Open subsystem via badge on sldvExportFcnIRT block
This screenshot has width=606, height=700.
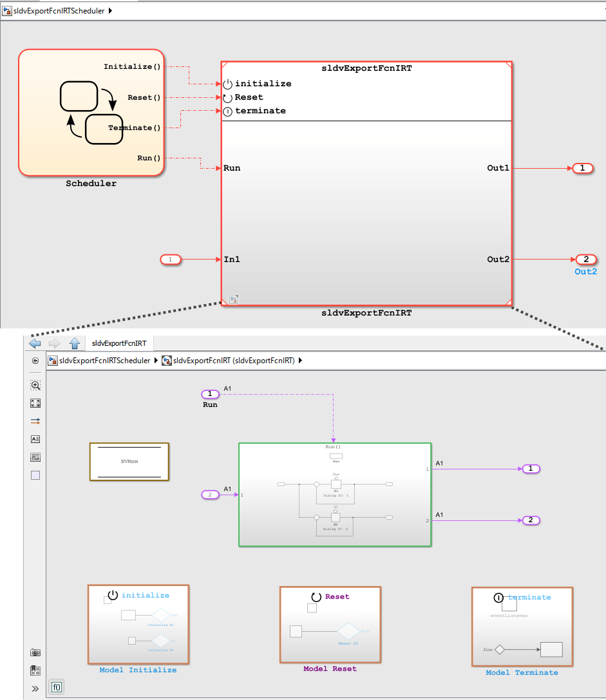[233, 299]
